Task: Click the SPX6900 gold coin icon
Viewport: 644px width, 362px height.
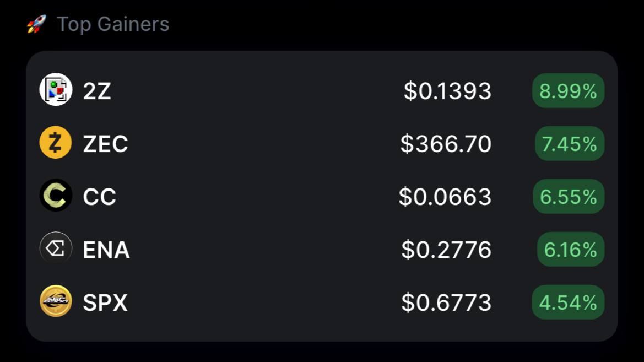Action: pos(56,301)
